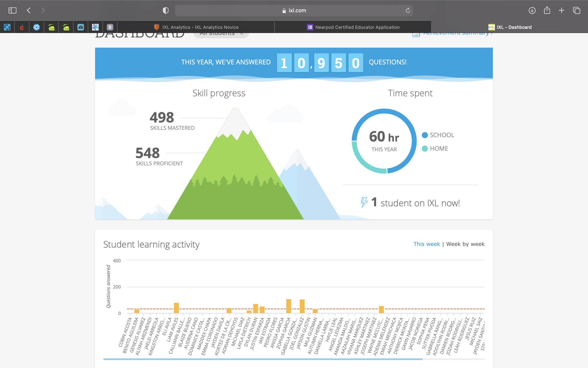The image size is (588, 368).
Task: Go back to previous page
Action: (29, 11)
